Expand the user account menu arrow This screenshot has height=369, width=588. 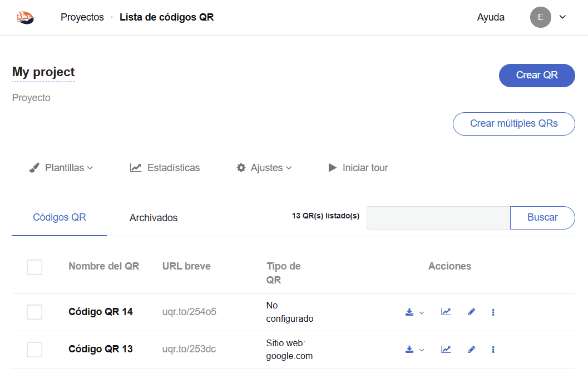coord(562,17)
